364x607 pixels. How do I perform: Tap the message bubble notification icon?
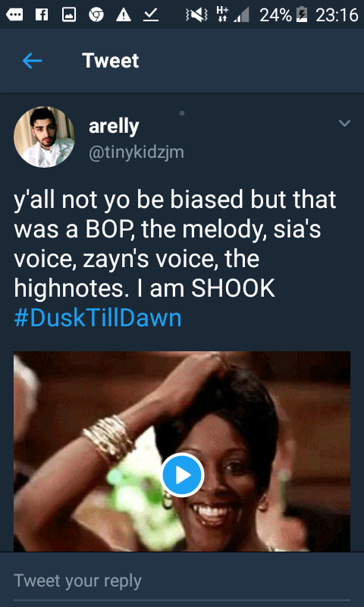pyautogui.click(x=14, y=14)
